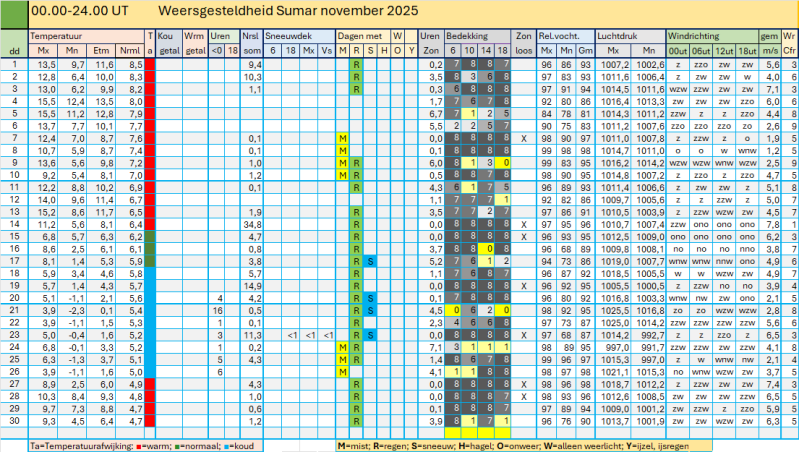Click the blue cold indicator cell on day 20

click(x=150, y=299)
